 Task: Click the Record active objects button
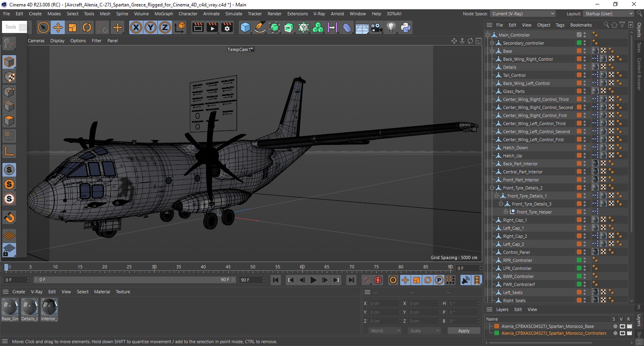(x=367, y=280)
